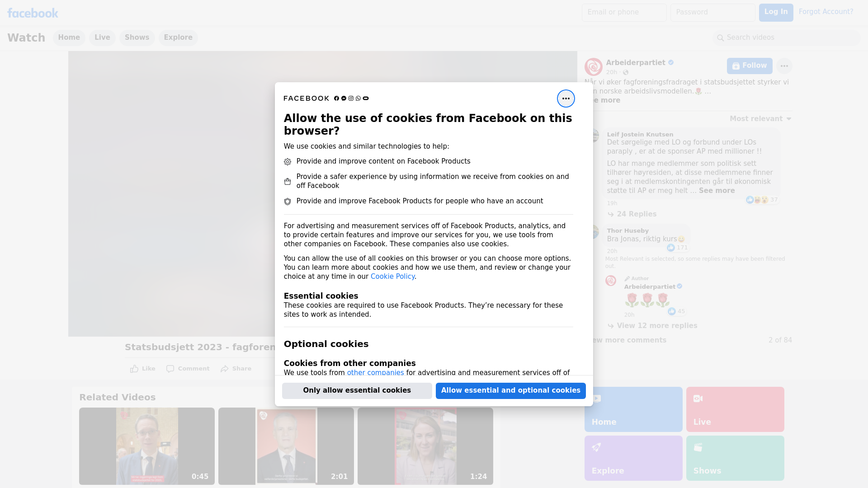This screenshot has height=488, width=868.
Task: Click the thumbs-up Like icon under the video
Action: click(x=134, y=369)
